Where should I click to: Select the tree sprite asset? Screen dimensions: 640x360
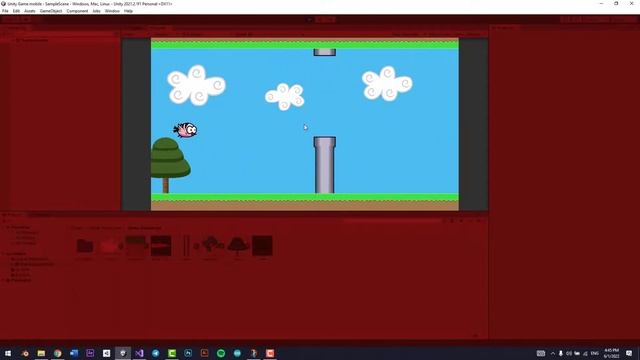[x=238, y=246]
